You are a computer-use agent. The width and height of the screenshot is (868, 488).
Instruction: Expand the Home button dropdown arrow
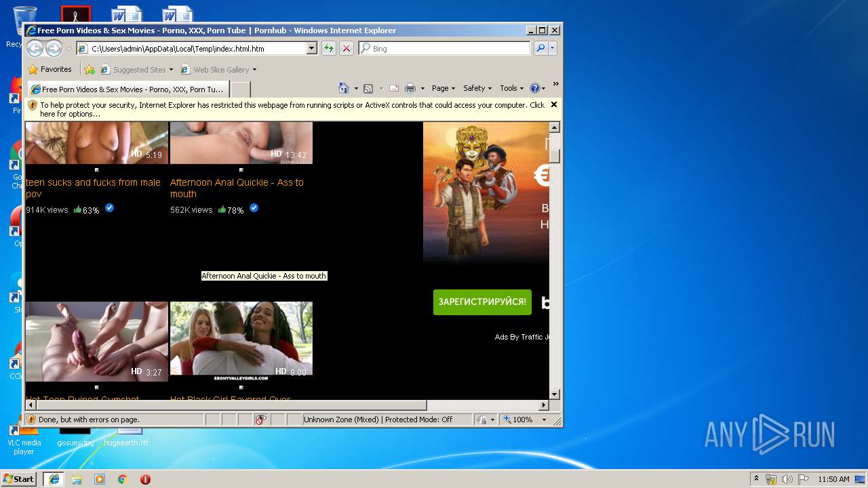356,88
